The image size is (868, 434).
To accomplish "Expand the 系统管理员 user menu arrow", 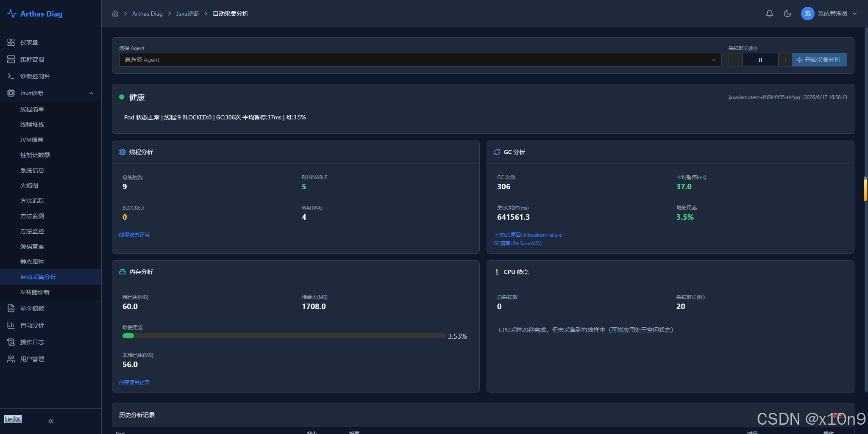I will pyautogui.click(x=854, y=14).
